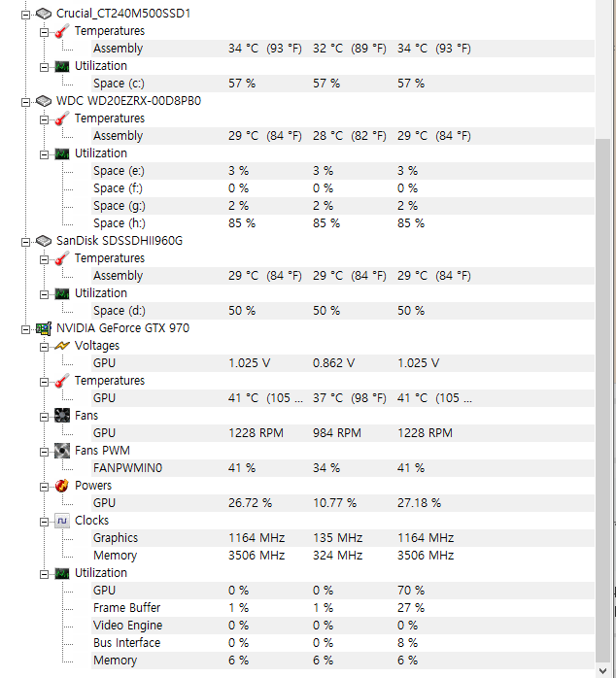The width and height of the screenshot is (616, 678).
Task: Select the Frame Buffer utilization row
Action: pos(126,608)
